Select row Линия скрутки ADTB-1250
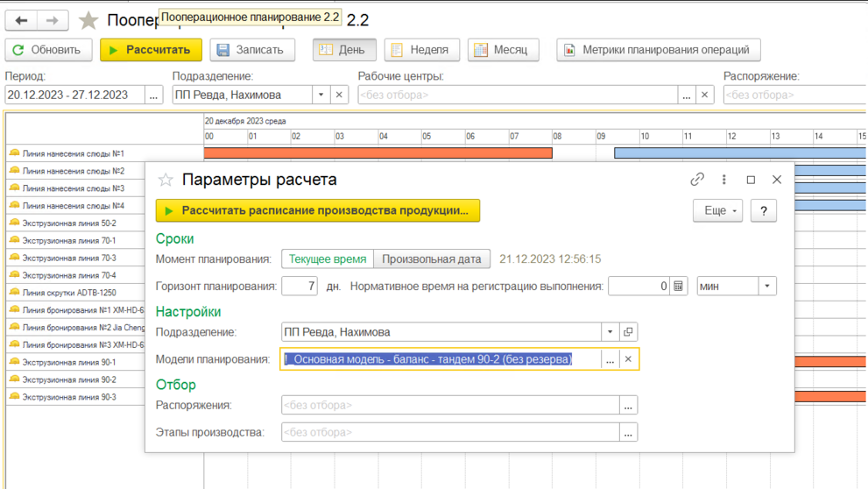The image size is (868, 489). pyautogui.click(x=76, y=293)
